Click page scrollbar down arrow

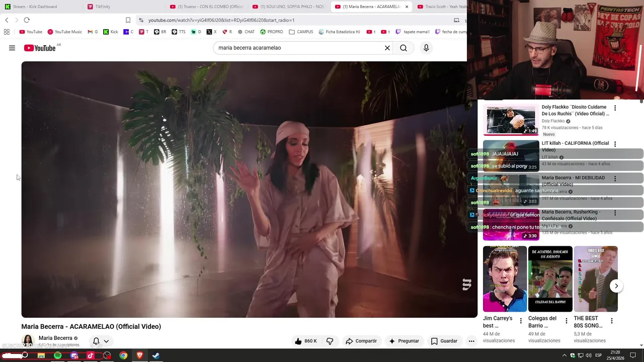click(641, 345)
